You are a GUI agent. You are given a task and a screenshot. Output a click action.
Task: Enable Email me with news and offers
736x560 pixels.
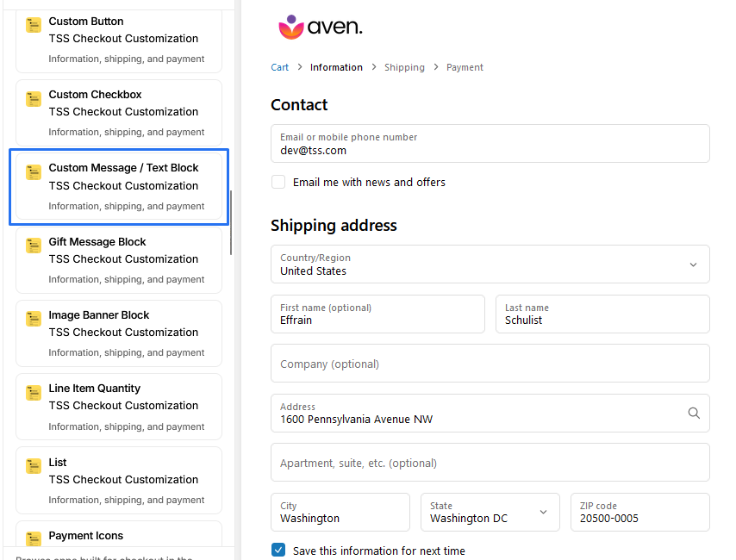click(278, 182)
